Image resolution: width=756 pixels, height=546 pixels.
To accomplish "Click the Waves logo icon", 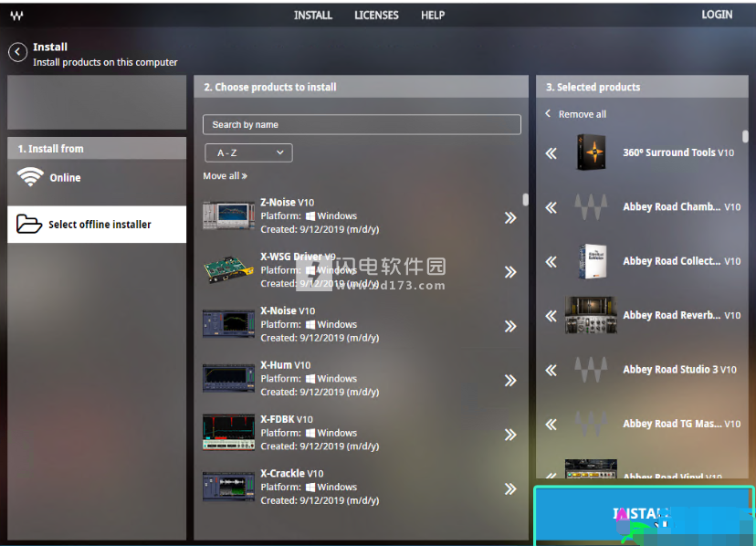I will 16,16.
